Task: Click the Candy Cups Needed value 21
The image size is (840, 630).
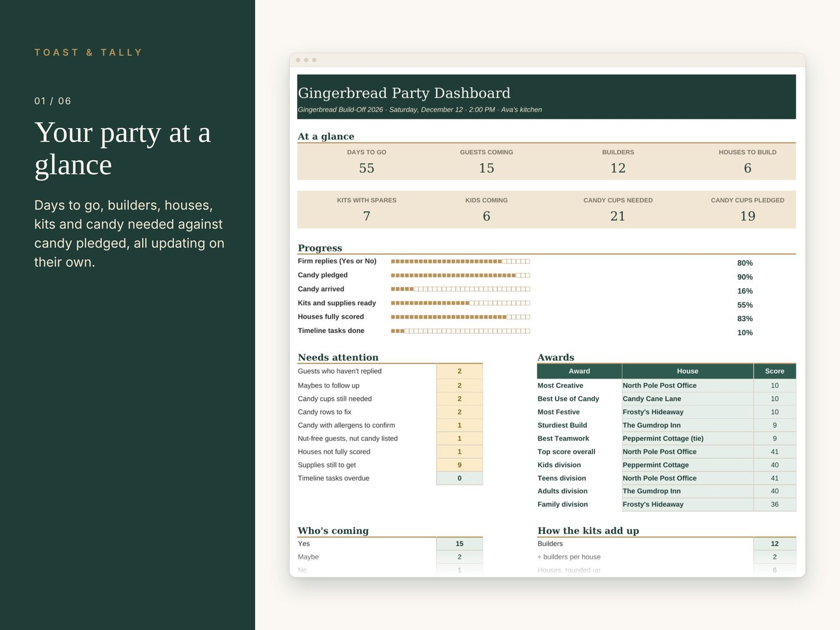Action: (618, 216)
